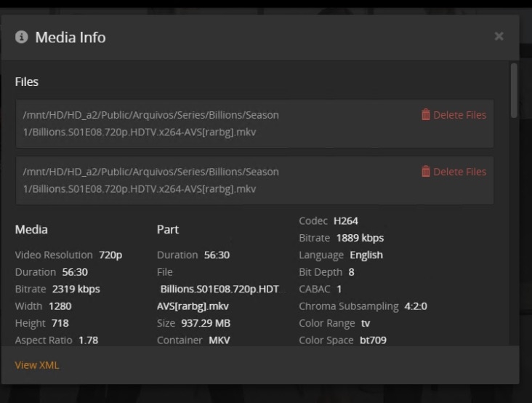Image resolution: width=532 pixels, height=403 pixels.
Task: Click the Media Bitrate value 2319 kbps
Action: point(76,289)
